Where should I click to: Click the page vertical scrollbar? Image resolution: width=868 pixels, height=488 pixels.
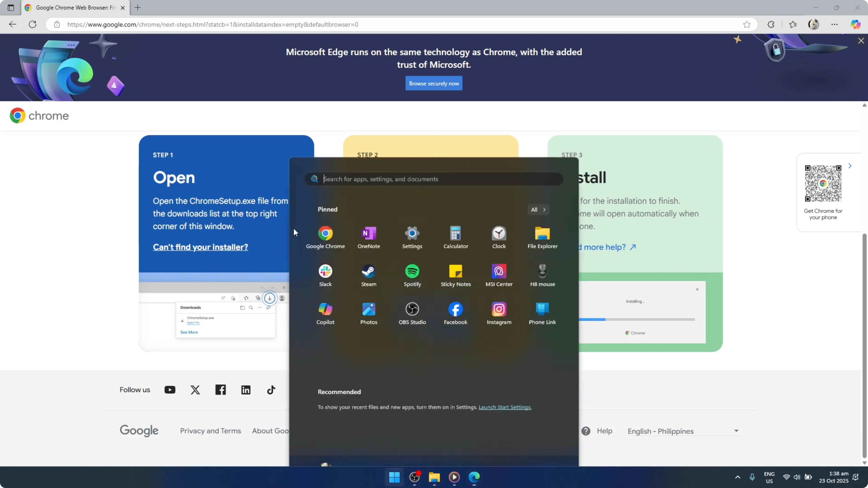tap(864, 345)
